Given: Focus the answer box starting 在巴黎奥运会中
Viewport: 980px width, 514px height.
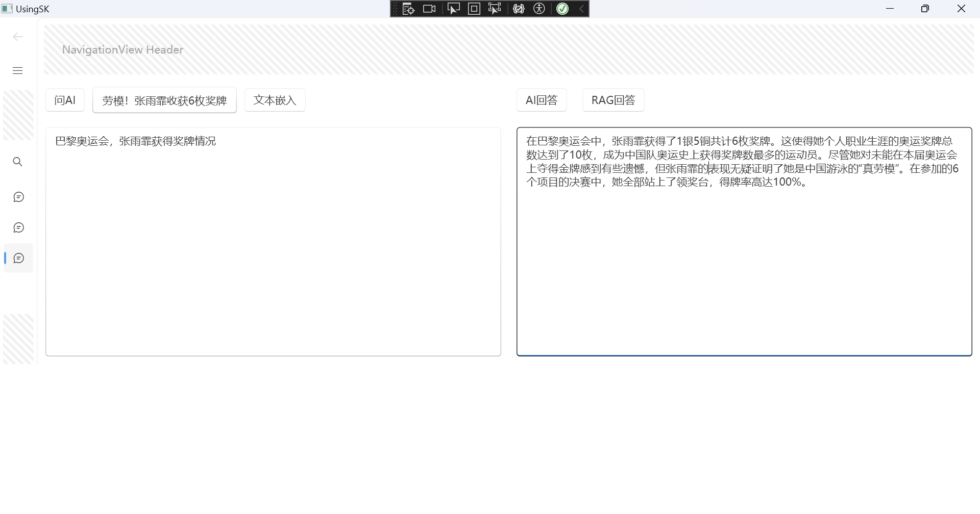Looking at the screenshot, I should [x=744, y=242].
